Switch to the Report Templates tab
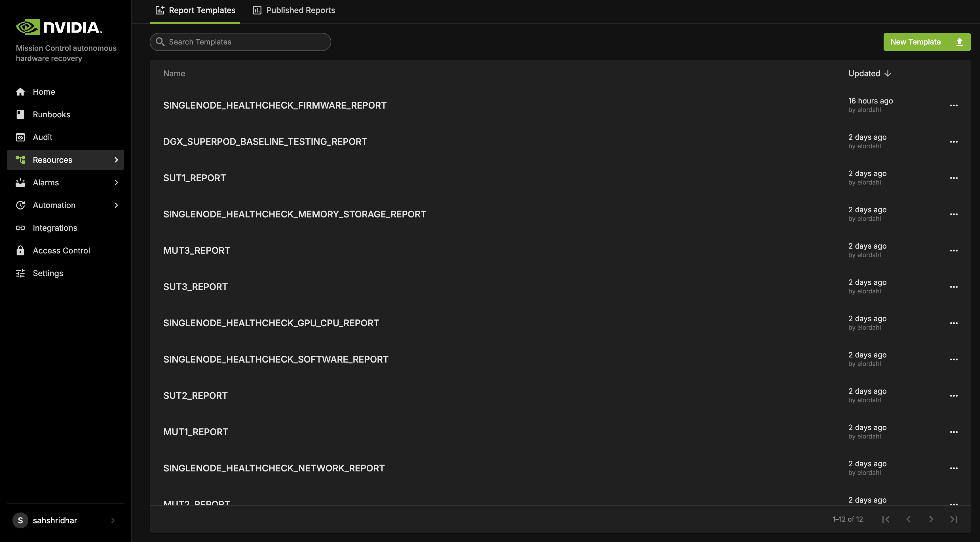Image resolution: width=980 pixels, height=542 pixels. point(195,11)
